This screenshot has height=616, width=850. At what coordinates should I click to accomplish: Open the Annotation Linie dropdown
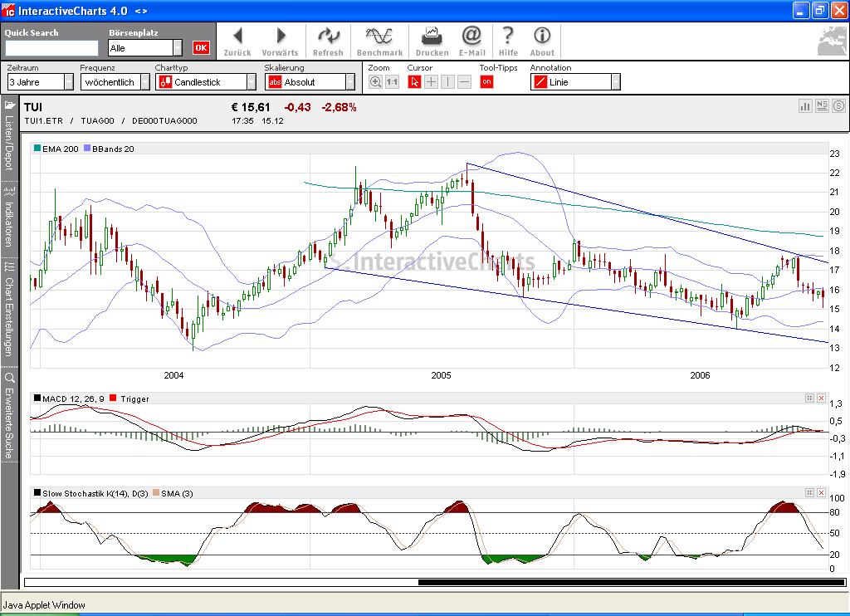coord(615,82)
